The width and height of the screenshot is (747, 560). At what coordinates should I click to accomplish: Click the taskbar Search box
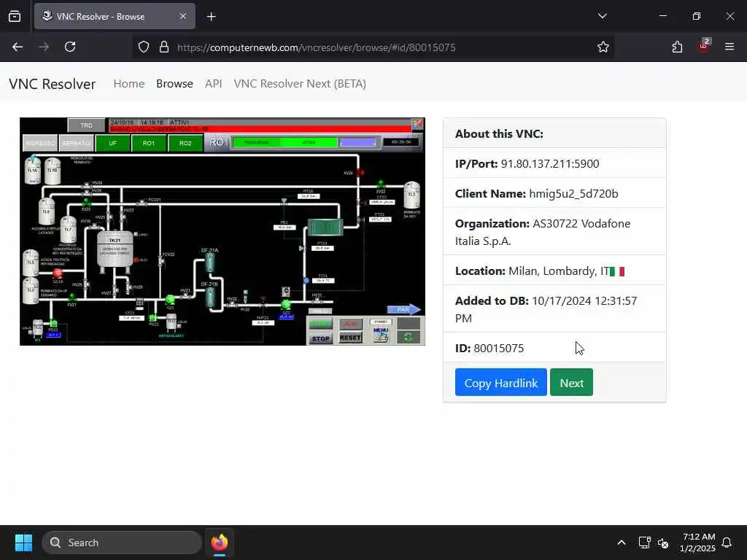[x=122, y=542]
